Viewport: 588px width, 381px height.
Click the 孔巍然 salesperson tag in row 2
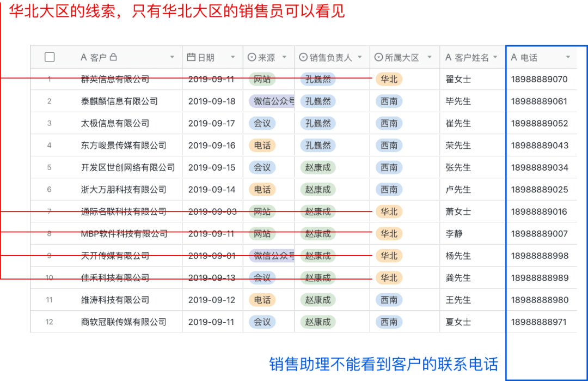pyautogui.click(x=317, y=101)
